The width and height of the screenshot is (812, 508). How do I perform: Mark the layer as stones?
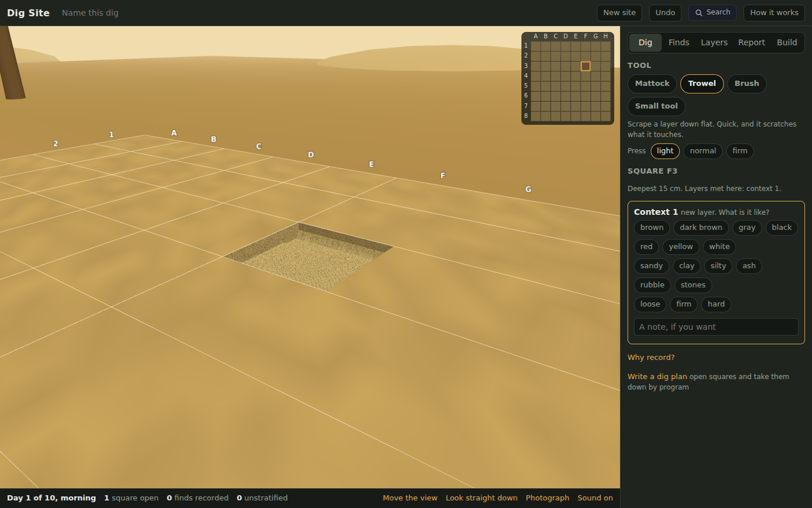coord(693,285)
